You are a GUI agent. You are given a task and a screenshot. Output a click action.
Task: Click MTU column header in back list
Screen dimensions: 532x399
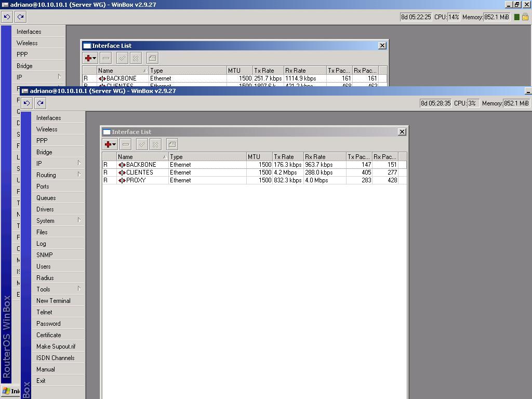240,71
